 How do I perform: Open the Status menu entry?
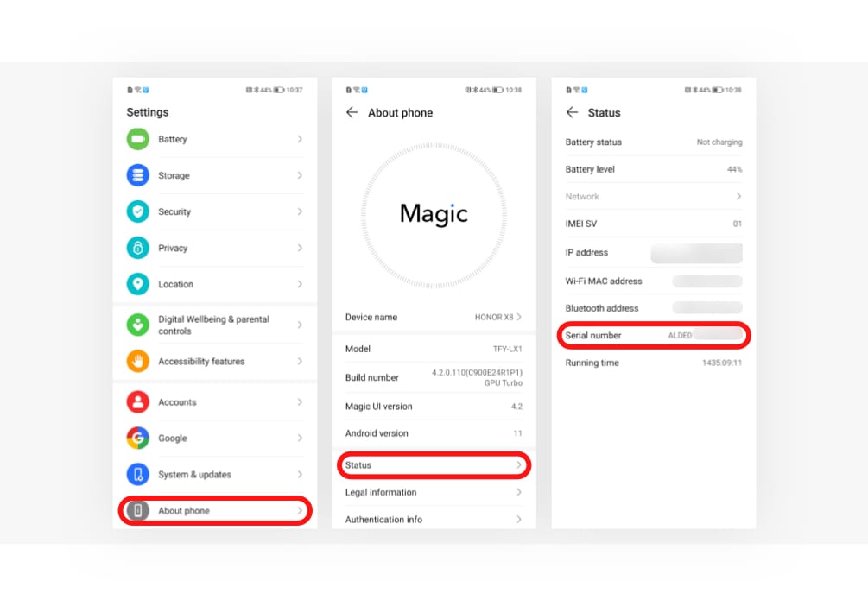tap(433, 465)
